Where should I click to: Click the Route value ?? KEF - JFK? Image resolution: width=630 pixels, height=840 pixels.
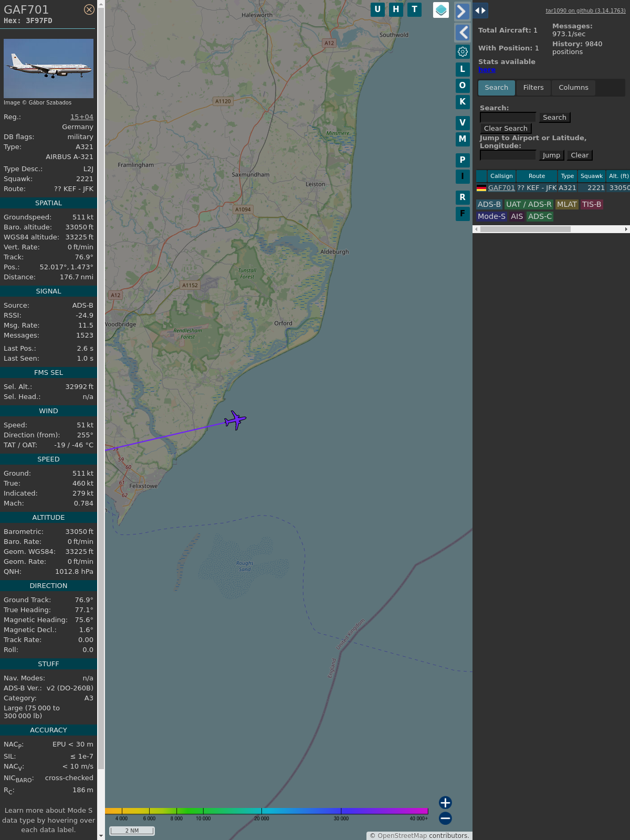[x=73, y=189]
